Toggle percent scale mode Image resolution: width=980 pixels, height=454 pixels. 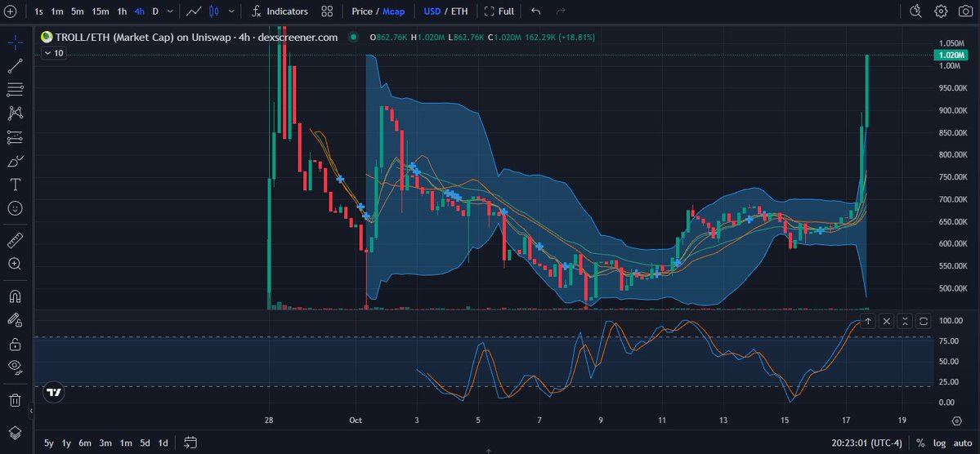click(920, 443)
